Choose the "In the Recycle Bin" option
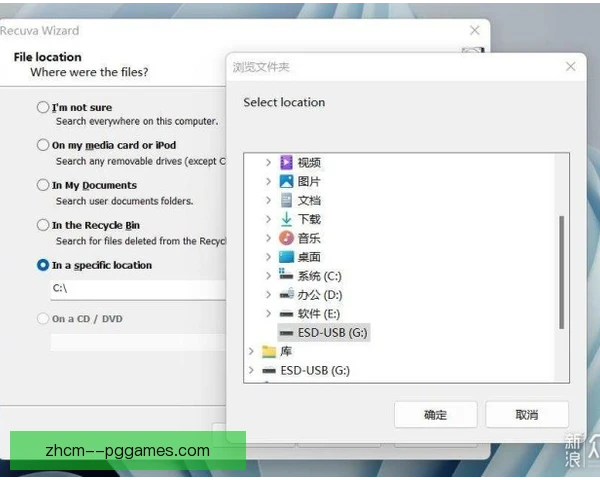Screen dimensions: 600x480 click(x=43, y=225)
